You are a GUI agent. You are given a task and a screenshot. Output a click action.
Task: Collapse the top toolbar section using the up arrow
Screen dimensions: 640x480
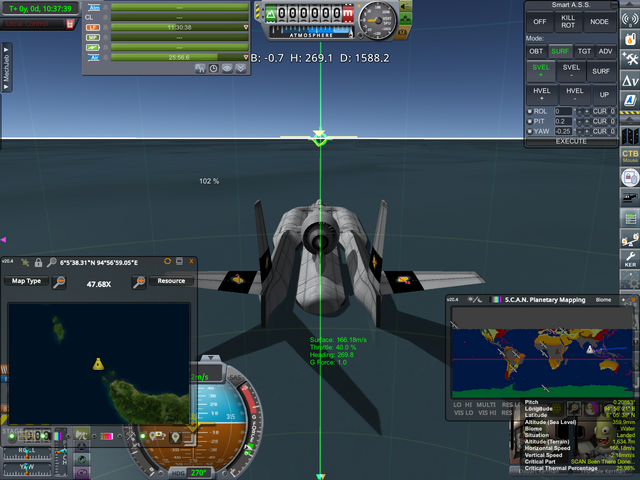coord(629,4)
